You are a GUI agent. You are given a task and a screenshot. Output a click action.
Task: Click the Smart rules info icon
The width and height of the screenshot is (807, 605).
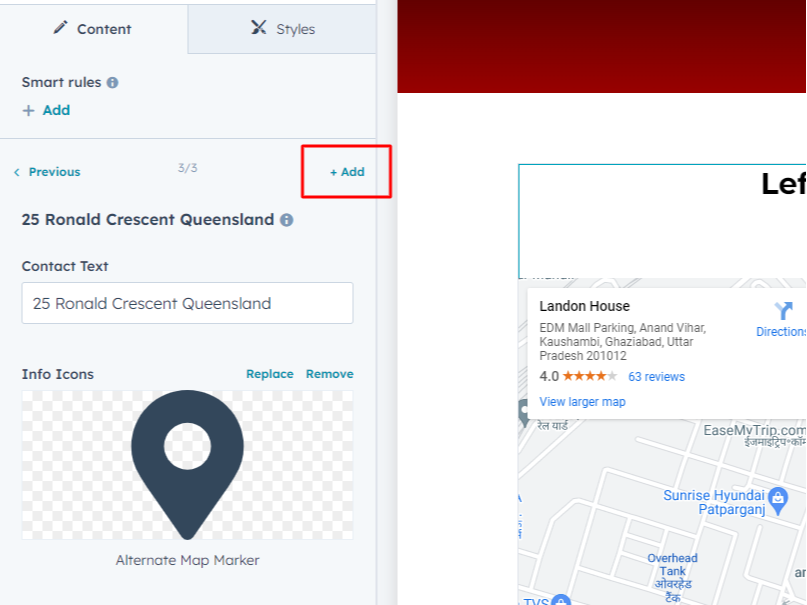coord(112,82)
